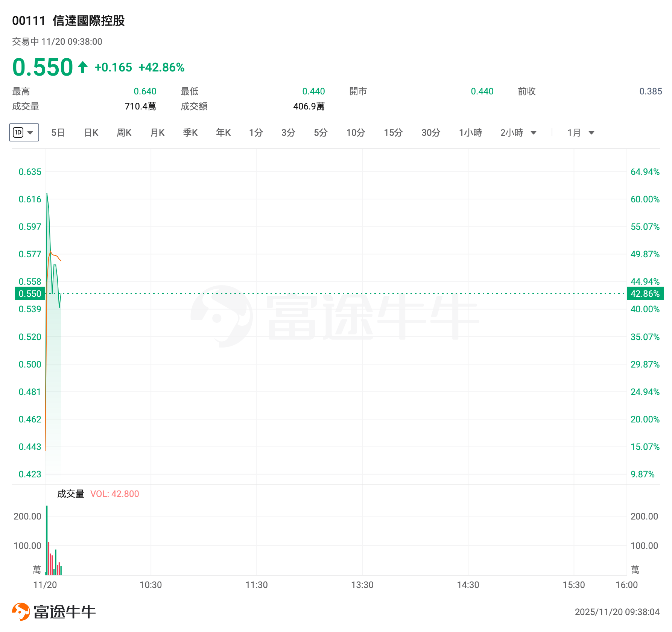The width and height of the screenshot is (672, 632).
Task: Switch to the 1小時 interval
Action: 470,132
